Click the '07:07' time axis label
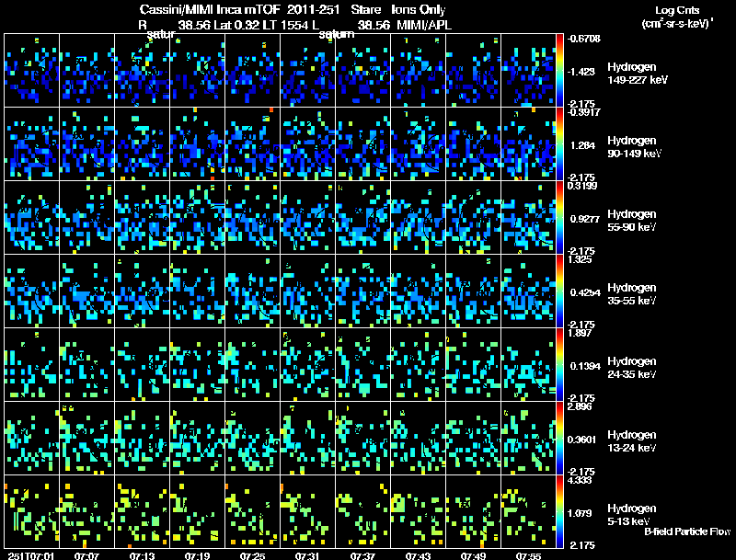The height and width of the screenshot is (560, 736). [x=86, y=555]
